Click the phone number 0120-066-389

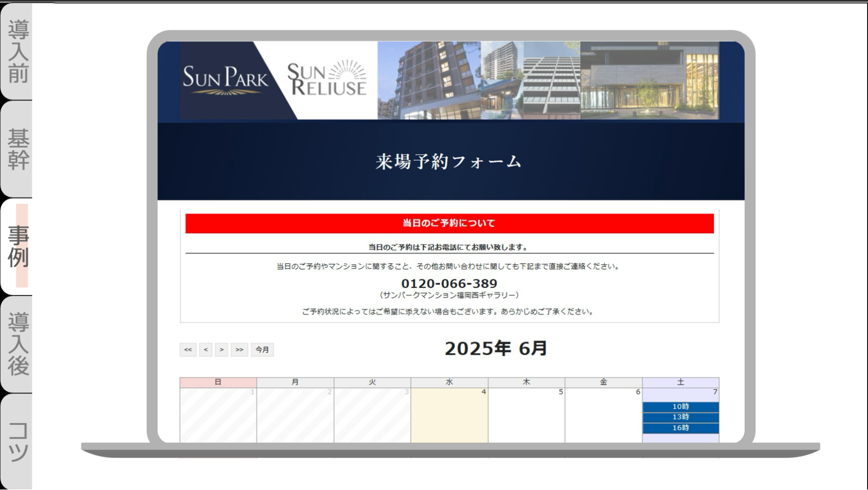449,284
